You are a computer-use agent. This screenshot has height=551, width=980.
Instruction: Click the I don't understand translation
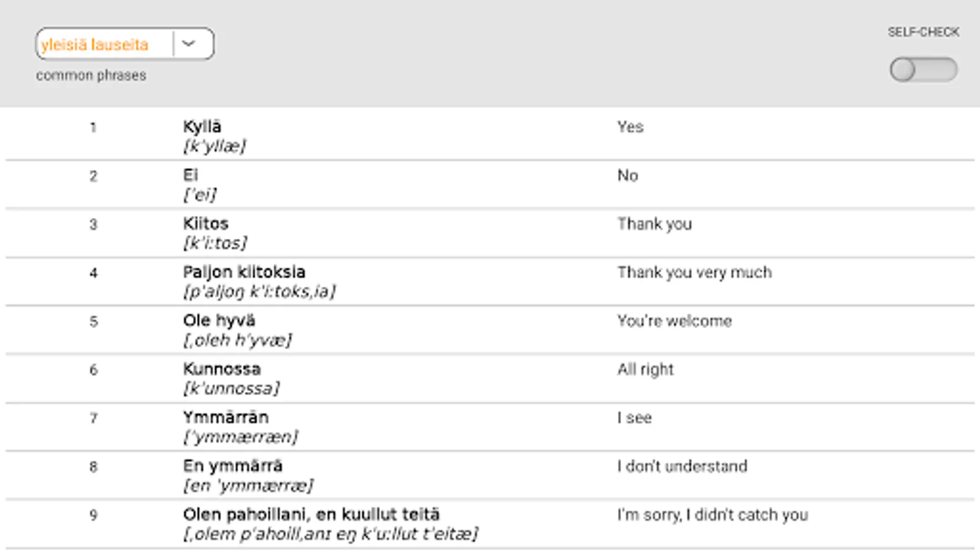682,467
